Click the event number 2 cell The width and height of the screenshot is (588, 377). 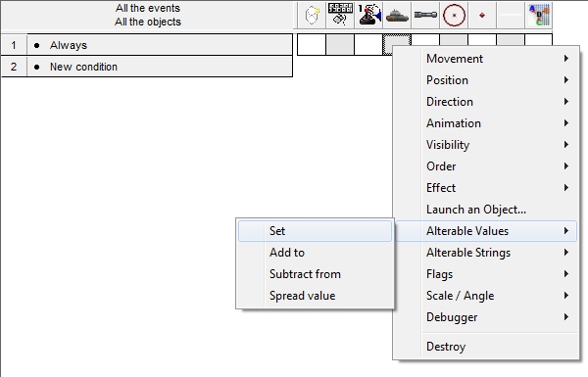[x=14, y=67]
